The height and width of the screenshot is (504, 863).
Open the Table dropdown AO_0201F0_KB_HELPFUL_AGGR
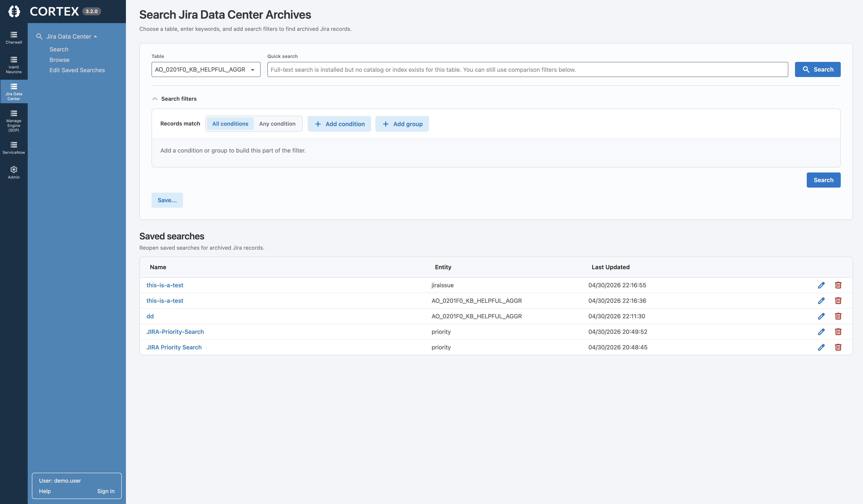[x=206, y=69]
